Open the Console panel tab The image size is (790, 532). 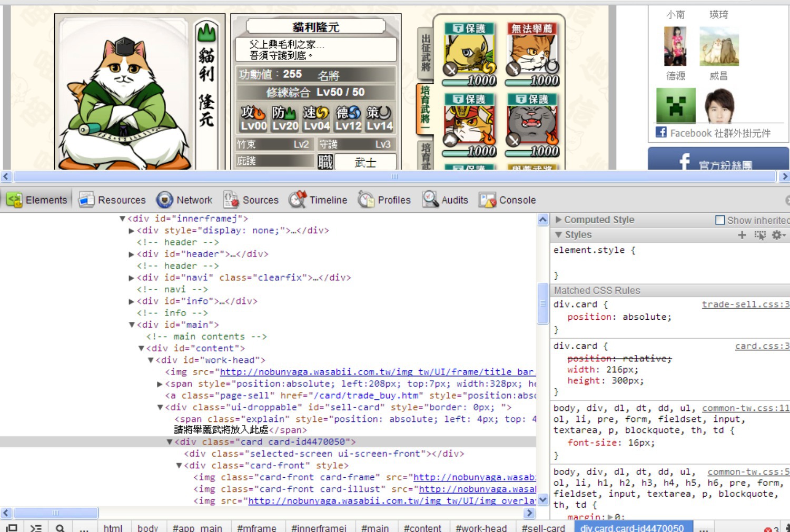click(x=508, y=200)
